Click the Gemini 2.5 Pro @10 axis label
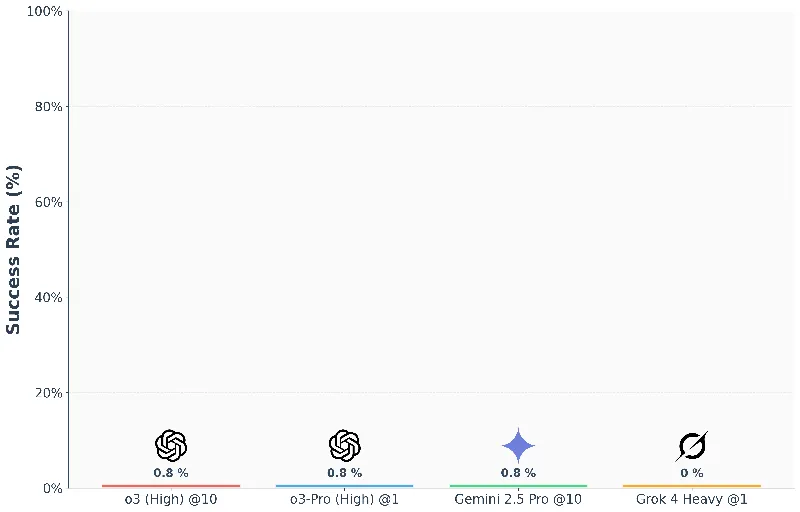 (x=518, y=499)
